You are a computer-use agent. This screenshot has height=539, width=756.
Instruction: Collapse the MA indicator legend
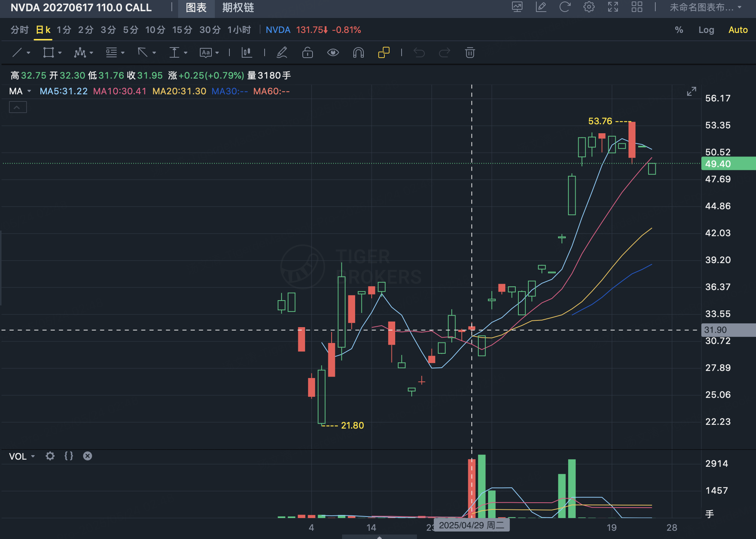(x=18, y=107)
